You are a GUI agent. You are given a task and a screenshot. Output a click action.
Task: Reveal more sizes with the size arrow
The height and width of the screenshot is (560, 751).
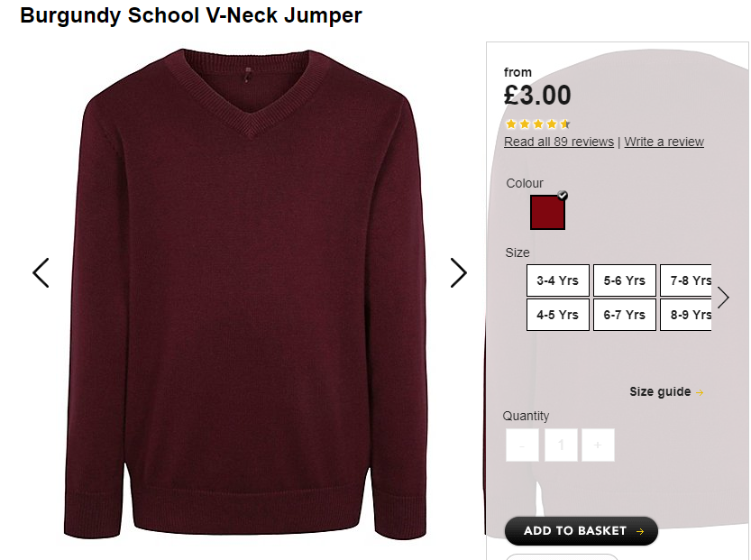pyautogui.click(x=723, y=298)
